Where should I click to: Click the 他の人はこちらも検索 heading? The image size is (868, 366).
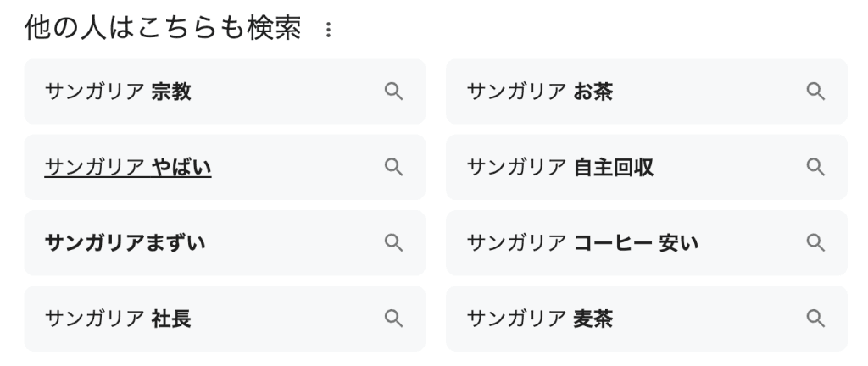pos(163,29)
